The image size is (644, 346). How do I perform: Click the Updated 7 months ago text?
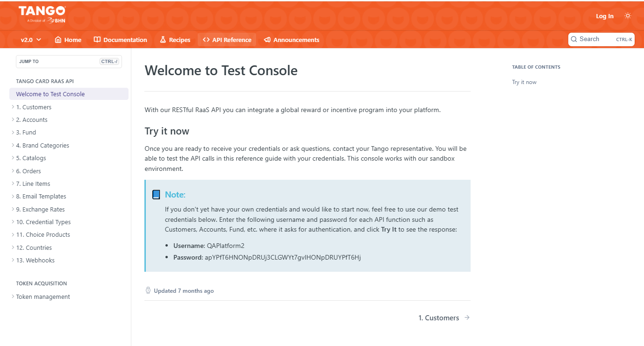pos(184,291)
